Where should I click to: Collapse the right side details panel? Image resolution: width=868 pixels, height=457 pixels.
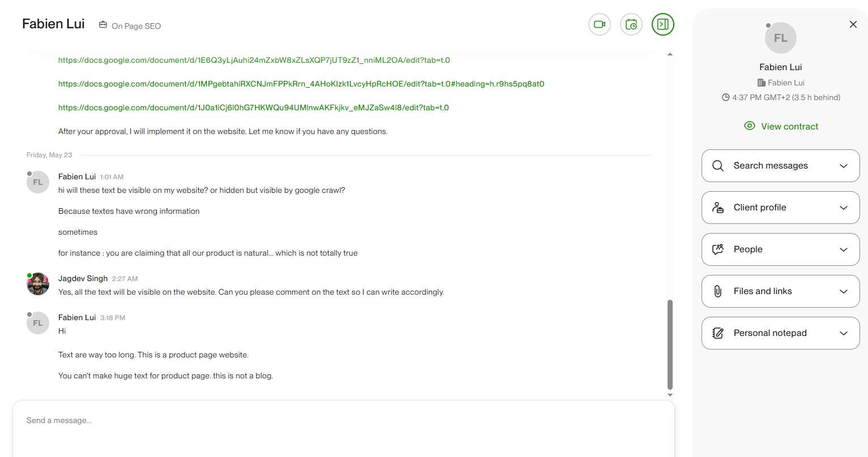[x=663, y=24]
